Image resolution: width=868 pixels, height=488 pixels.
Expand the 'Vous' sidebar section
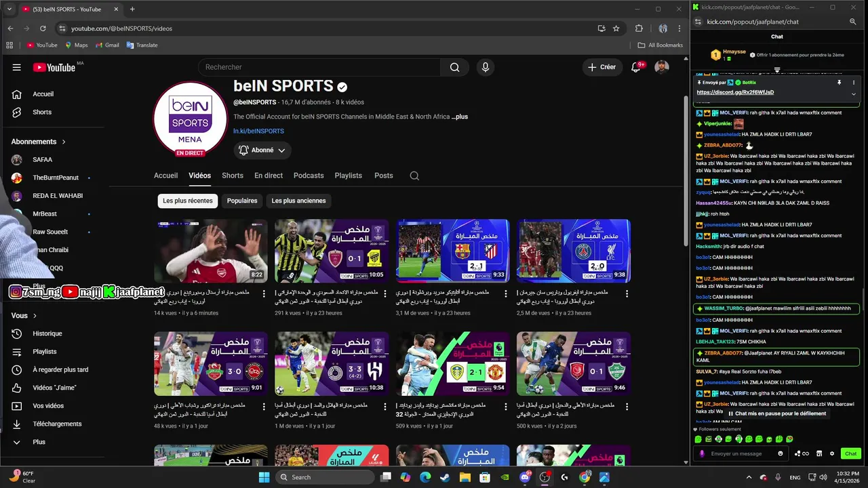pyautogui.click(x=24, y=315)
